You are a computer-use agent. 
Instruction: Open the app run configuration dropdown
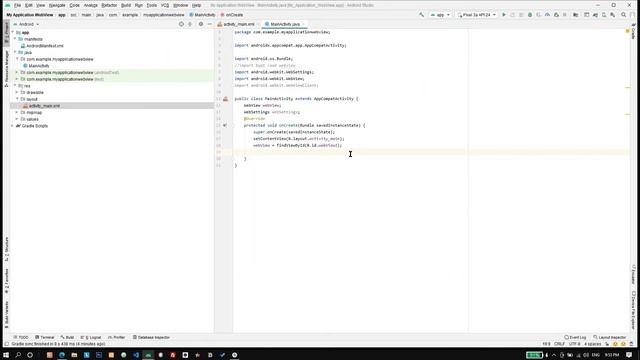point(440,15)
